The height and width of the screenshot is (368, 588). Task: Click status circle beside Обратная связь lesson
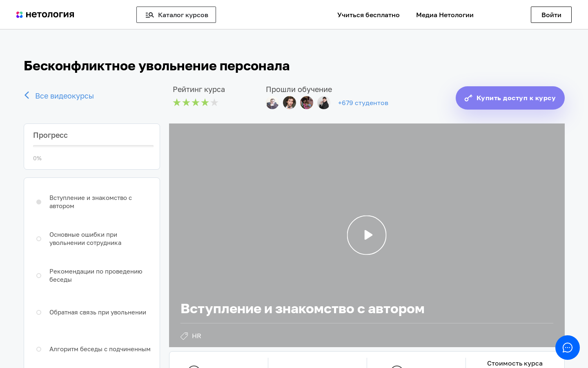[x=39, y=312]
